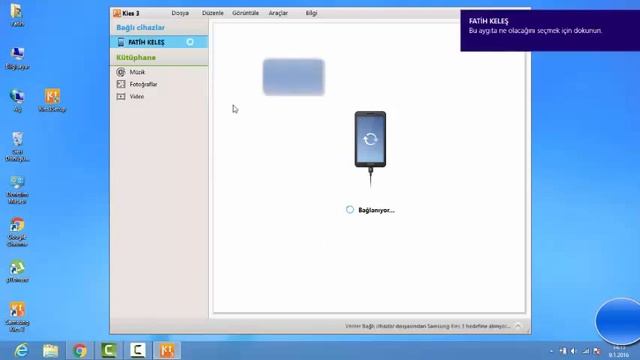Click the Kies 3 logo in title bar
Image resolution: width=640 pixels, height=360 pixels.
(117, 13)
